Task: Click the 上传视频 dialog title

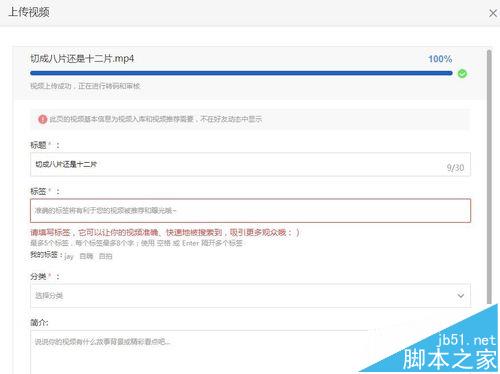Action: click(x=29, y=12)
